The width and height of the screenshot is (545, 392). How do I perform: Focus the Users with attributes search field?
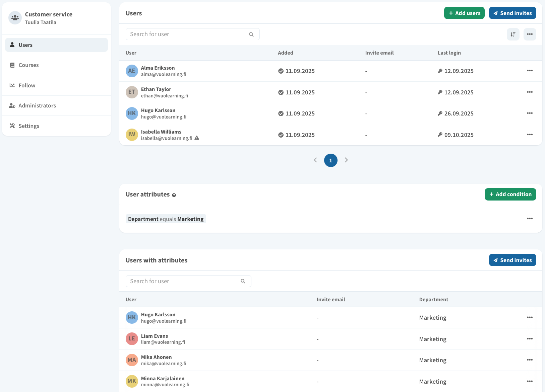point(188,281)
